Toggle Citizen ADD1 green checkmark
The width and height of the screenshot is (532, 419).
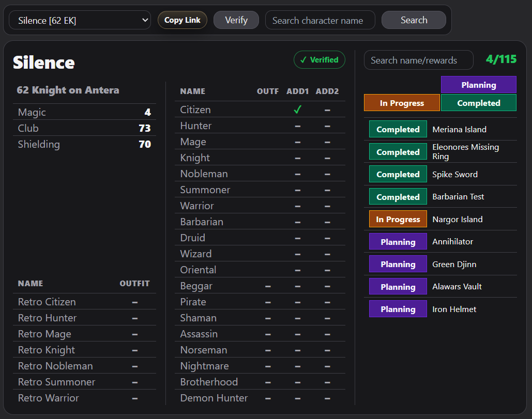click(297, 110)
